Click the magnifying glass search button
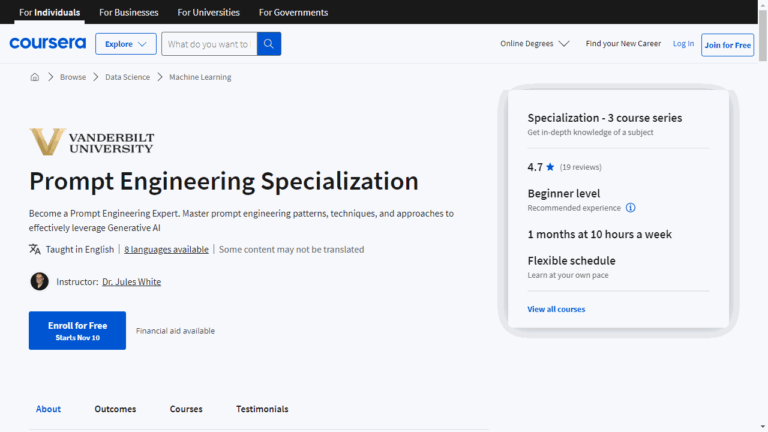Image resolution: width=768 pixels, height=432 pixels. (269, 44)
